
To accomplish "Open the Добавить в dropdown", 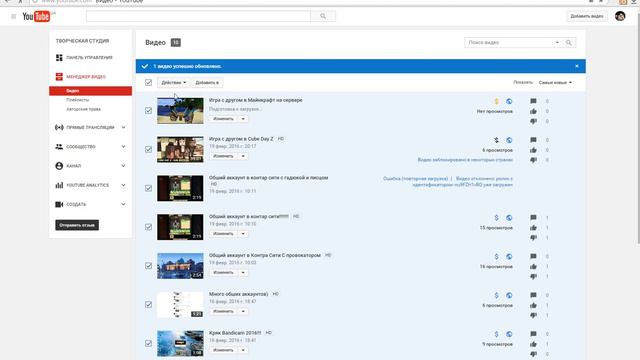I will (x=207, y=82).
